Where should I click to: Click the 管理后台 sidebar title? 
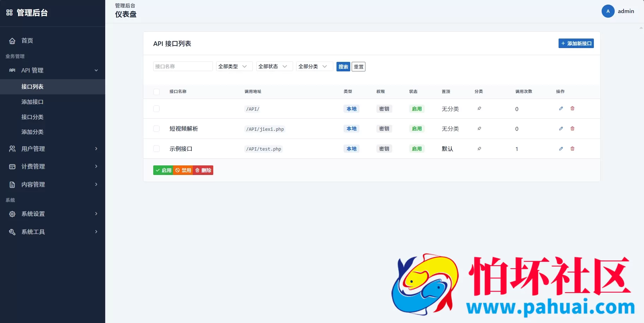click(x=32, y=13)
